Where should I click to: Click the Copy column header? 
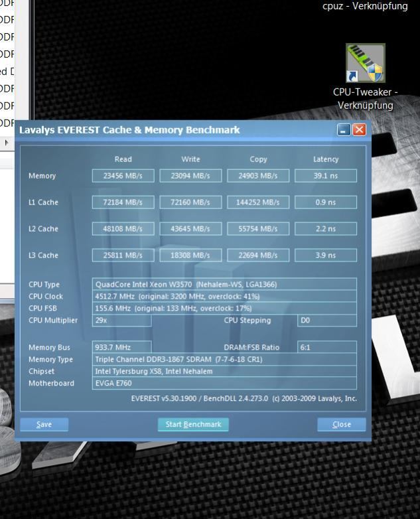[258, 159]
